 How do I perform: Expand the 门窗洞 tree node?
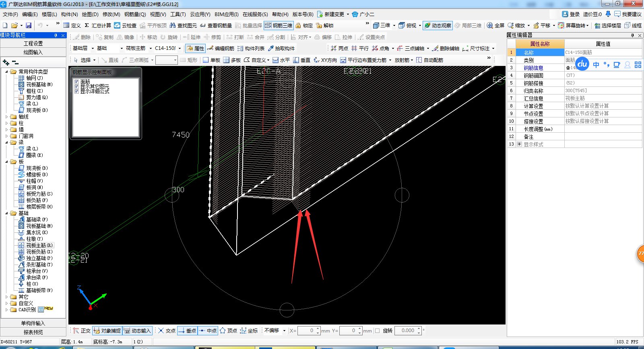pos(6,136)
